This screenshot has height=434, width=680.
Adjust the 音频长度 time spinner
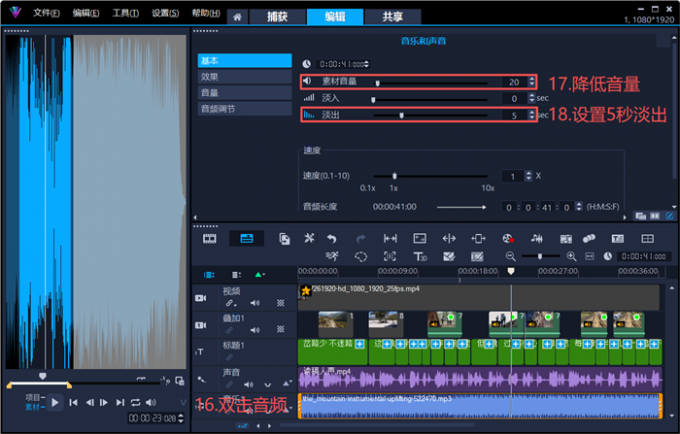579,207
